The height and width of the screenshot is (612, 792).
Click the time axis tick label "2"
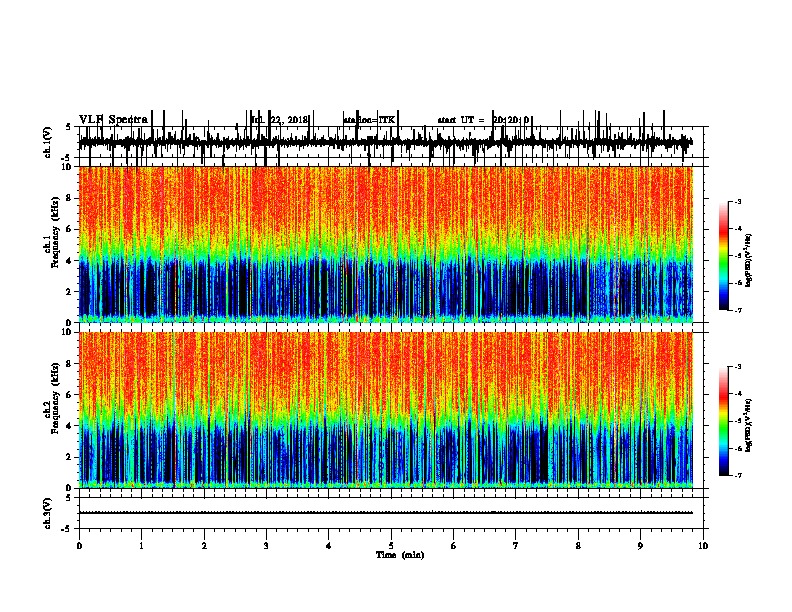pyautogui.click(x=204, y=546)
